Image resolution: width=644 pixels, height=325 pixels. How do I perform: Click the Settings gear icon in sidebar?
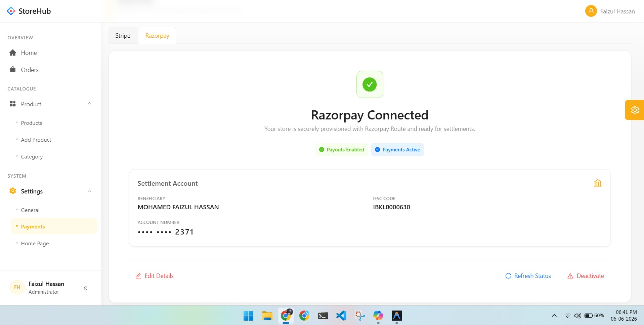(13, 191)
